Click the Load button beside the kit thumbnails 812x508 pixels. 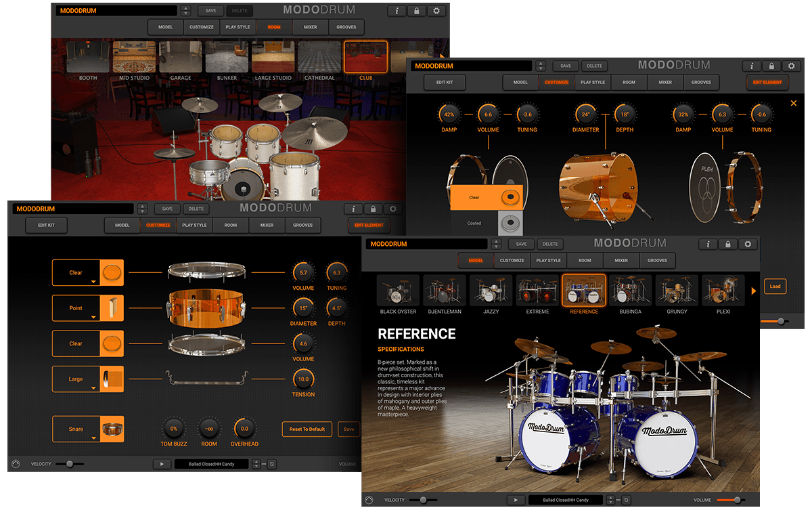[775, 287]
